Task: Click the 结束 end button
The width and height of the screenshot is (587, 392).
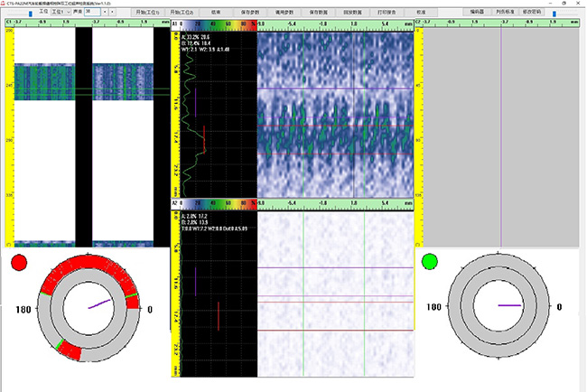Action: 215,13
